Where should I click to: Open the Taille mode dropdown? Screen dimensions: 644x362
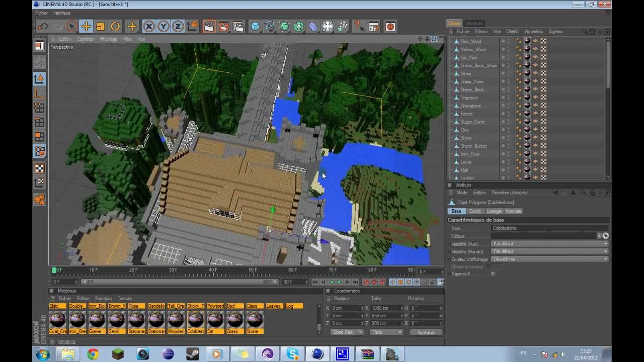tap(386, 332)
